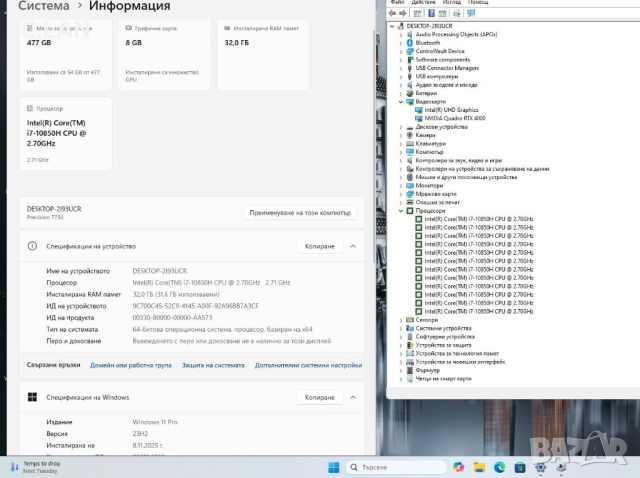Launch Copilot from the taskbar
This screenshot has width=640, height=478.
458,467
